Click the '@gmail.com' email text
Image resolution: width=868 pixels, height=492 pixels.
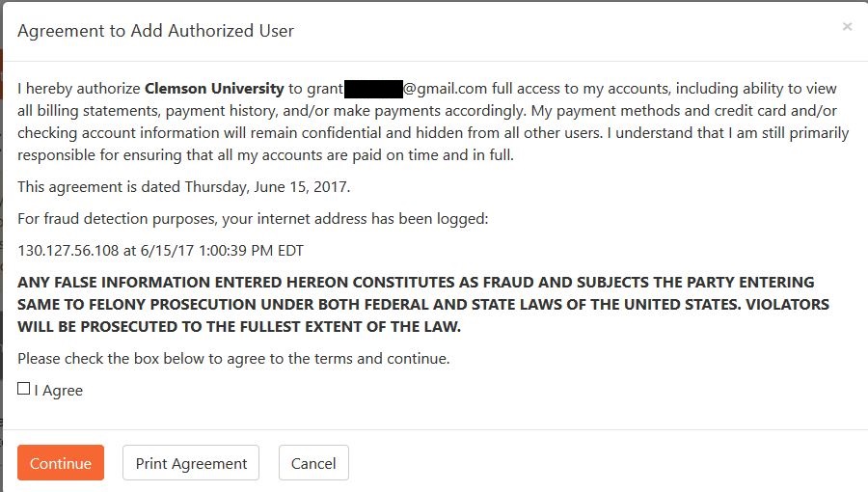pos(445,89)
